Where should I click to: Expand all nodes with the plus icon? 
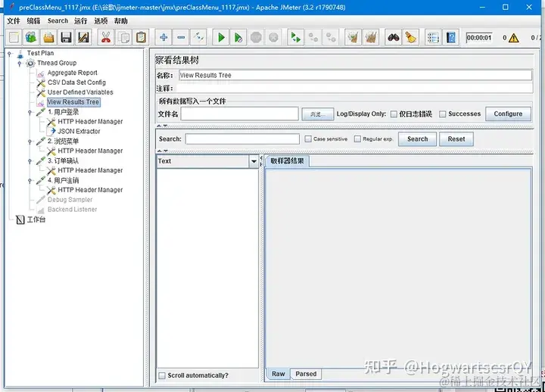(163, 37)
